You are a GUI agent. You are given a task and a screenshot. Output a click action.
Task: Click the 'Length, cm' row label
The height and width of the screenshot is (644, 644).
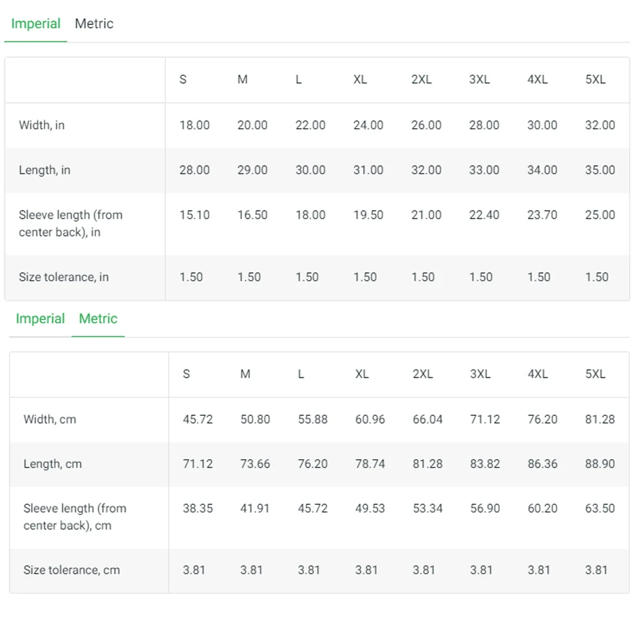(x=52, y=464)
